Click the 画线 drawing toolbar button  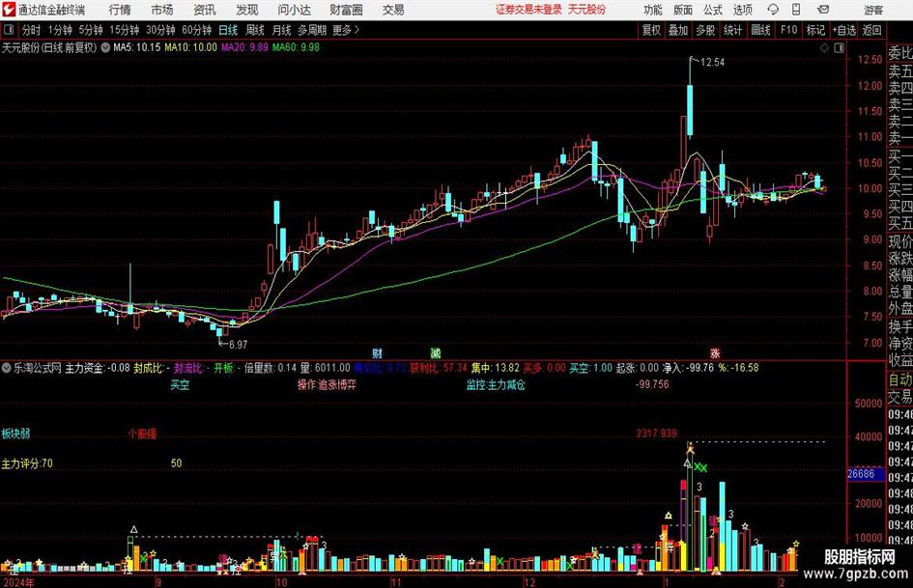[760, 30]
